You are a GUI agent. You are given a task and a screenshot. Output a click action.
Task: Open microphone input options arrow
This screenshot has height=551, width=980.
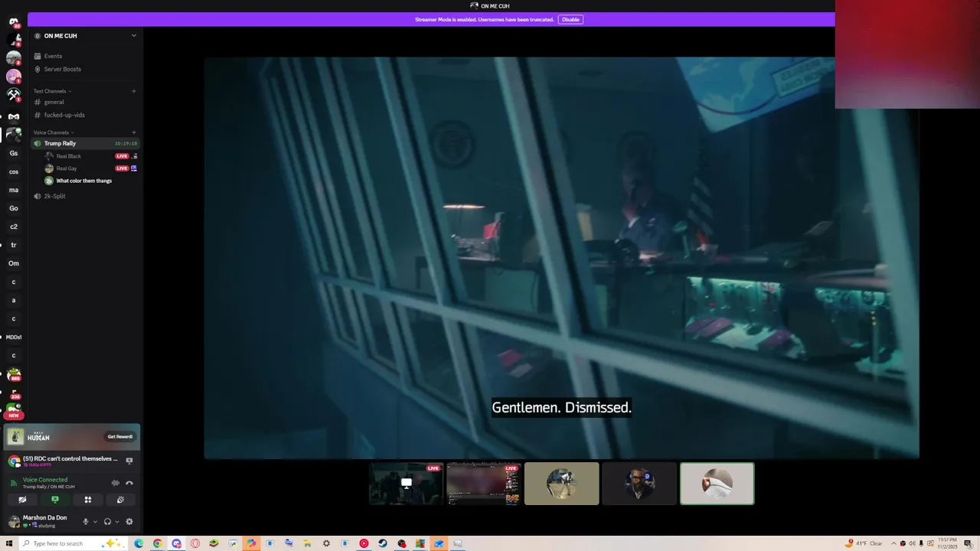(x=95, y=522)
